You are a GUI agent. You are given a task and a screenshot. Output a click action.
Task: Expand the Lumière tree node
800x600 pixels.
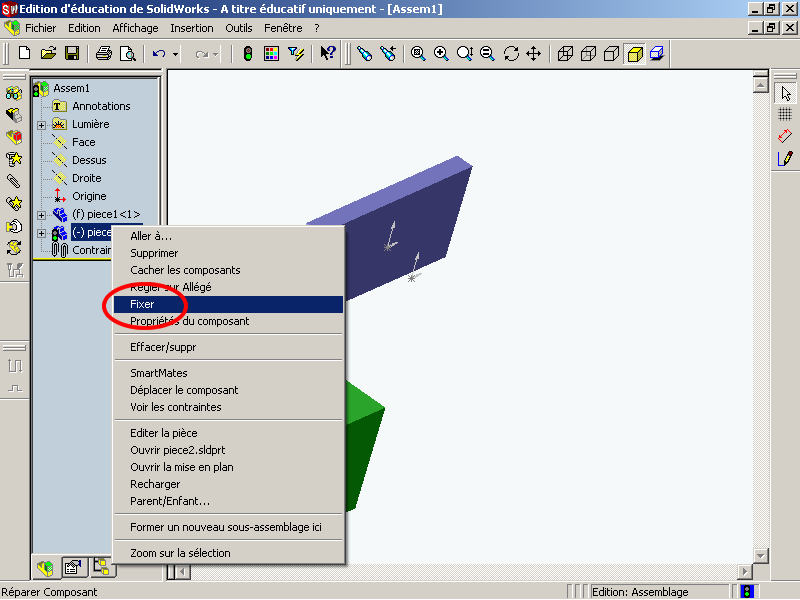pyautogui.click(x=42, y=125)
